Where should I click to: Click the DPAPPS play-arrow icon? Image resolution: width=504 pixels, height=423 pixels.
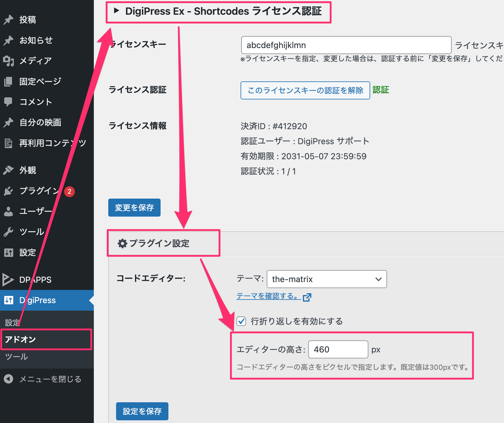[x=8, y=280]
